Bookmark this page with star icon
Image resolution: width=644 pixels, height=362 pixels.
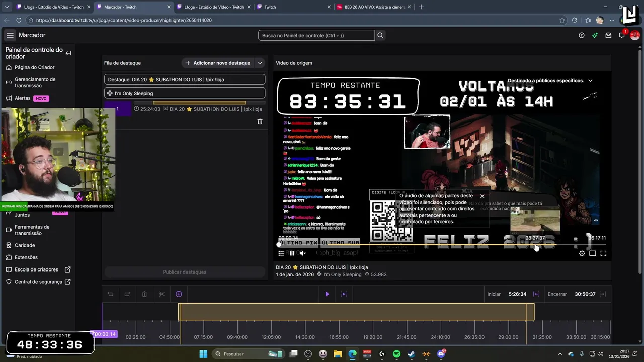(562, 20)
